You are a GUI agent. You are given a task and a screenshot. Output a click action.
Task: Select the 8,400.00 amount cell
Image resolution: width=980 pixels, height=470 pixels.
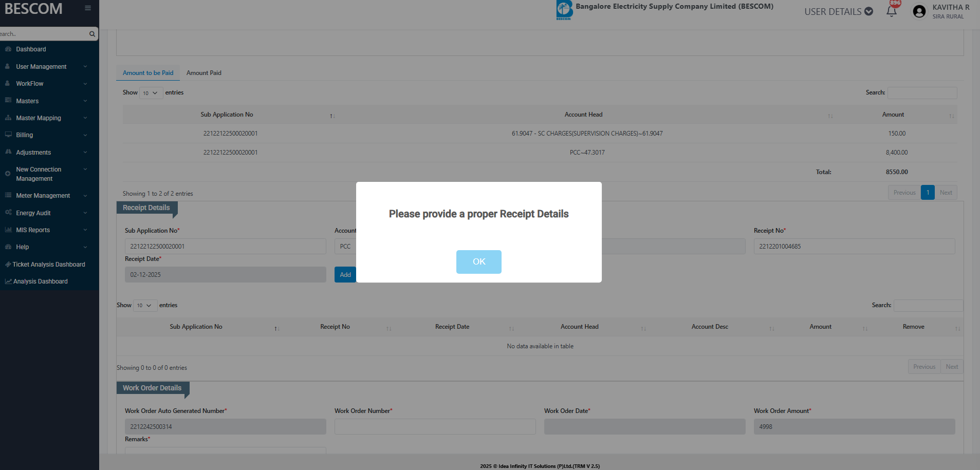click(896, 153)
